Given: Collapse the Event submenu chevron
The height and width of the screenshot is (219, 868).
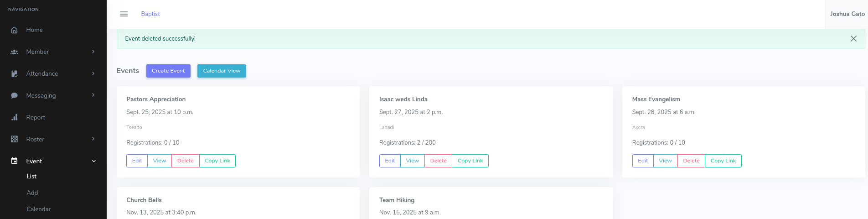Looking at the screenshot, I should (94, 161).
